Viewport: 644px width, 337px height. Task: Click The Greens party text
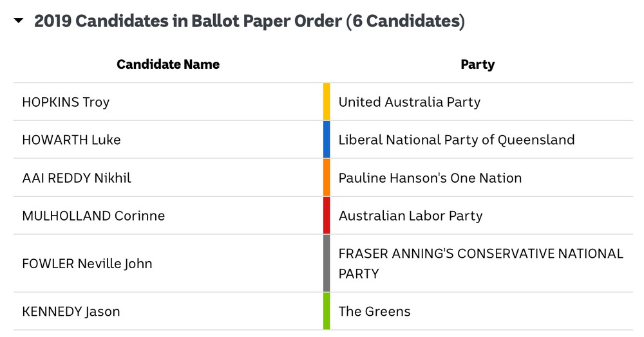(374, 311)
